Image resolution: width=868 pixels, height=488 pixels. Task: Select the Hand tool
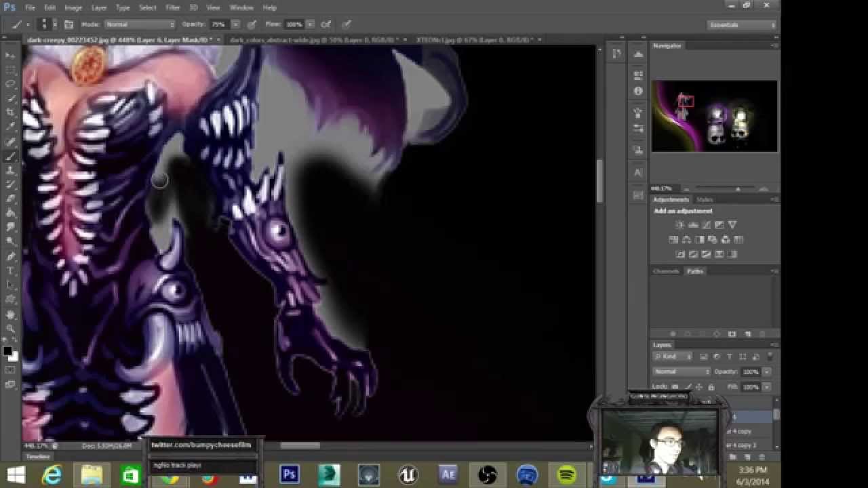pos(10,314)
